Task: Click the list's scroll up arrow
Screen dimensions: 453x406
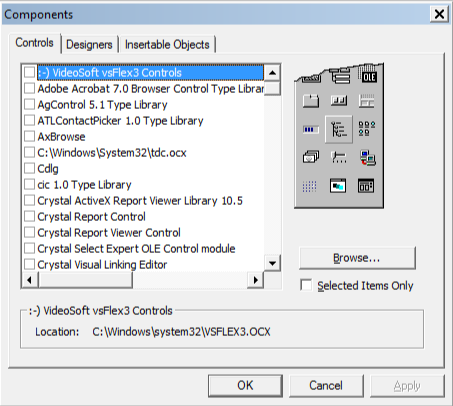Action: (272, 73)
